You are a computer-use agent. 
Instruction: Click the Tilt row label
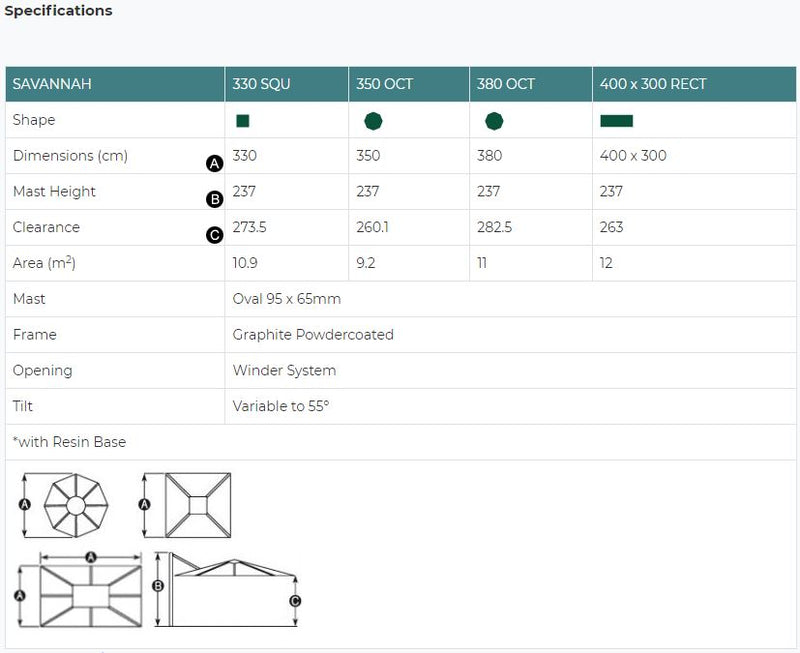pos(22,406)
